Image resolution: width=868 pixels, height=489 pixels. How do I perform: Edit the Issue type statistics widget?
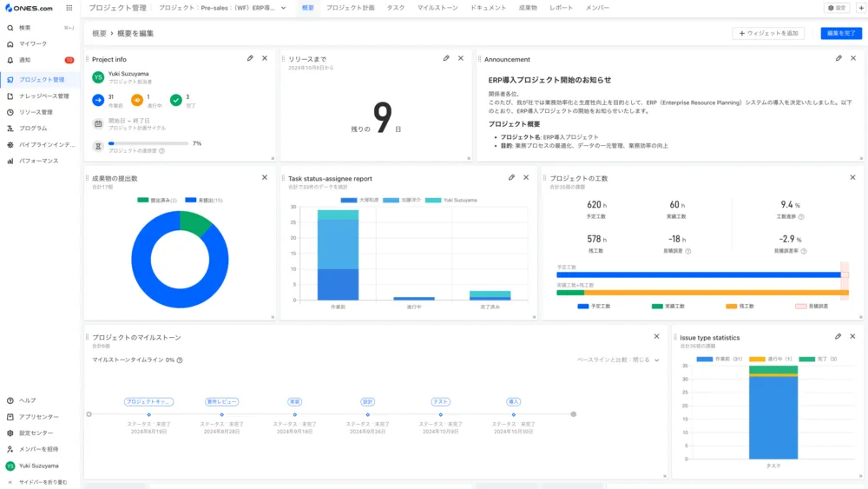pos(838,336)
